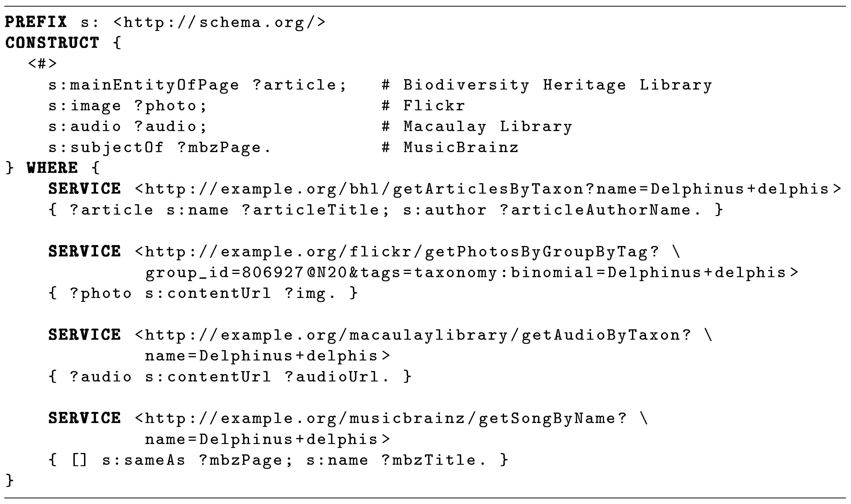Click the bhl getArticlesByTaxon service URL
851x504 pixels.
pos(488,189)
